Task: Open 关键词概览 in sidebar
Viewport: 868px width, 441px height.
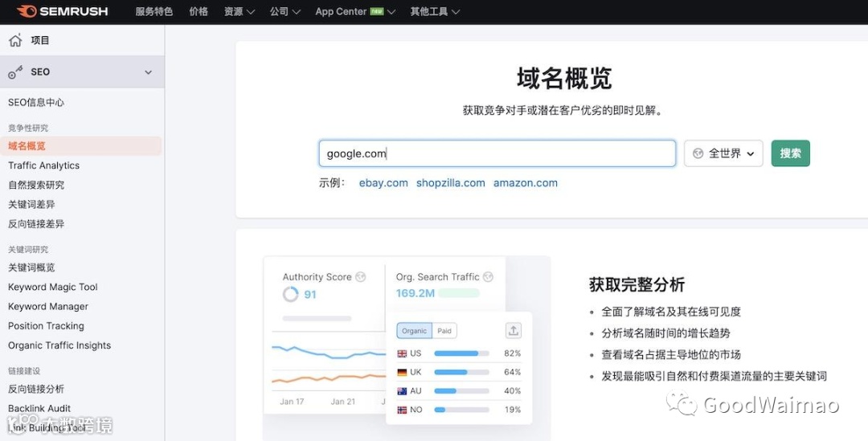Action: click(31, 267)
